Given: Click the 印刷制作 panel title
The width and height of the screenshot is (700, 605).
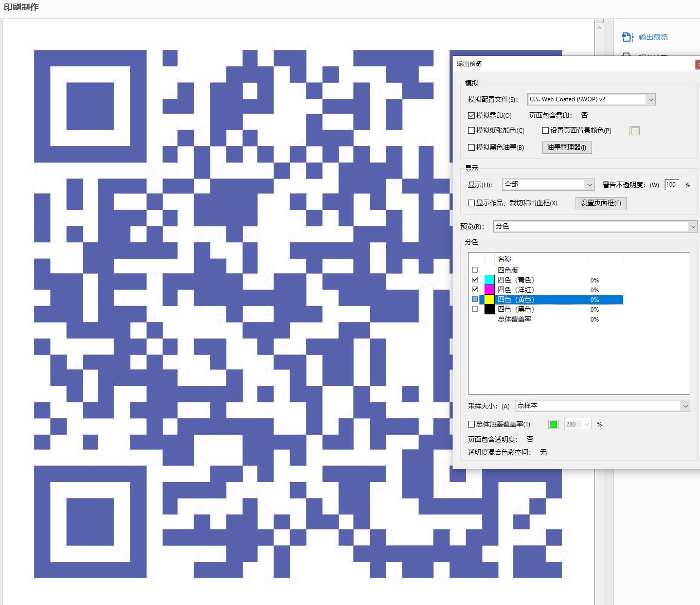Looking at the screenshot, I should [21, 7].
